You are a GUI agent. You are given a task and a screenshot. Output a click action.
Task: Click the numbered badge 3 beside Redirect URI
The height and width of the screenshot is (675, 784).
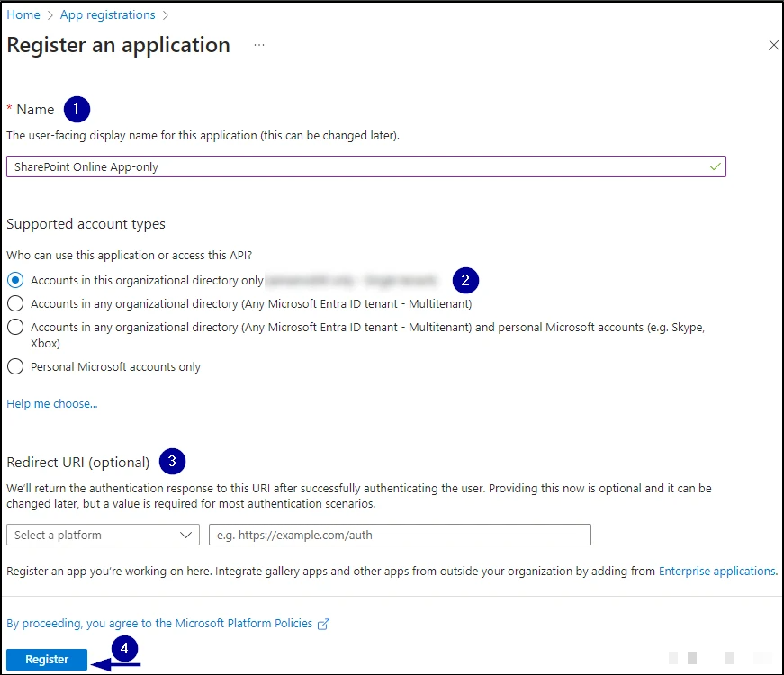coord(172,462)
